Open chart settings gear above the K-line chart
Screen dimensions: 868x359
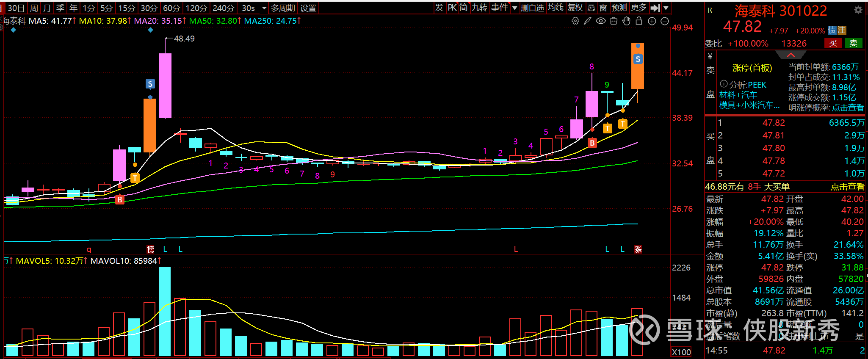575,21
